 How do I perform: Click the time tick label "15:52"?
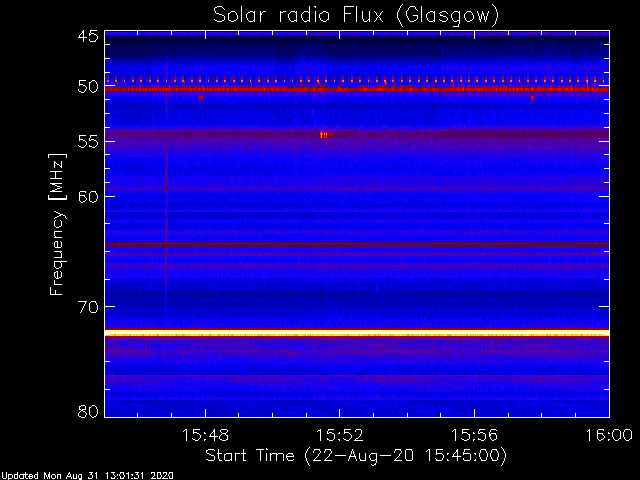click(340, 435)
